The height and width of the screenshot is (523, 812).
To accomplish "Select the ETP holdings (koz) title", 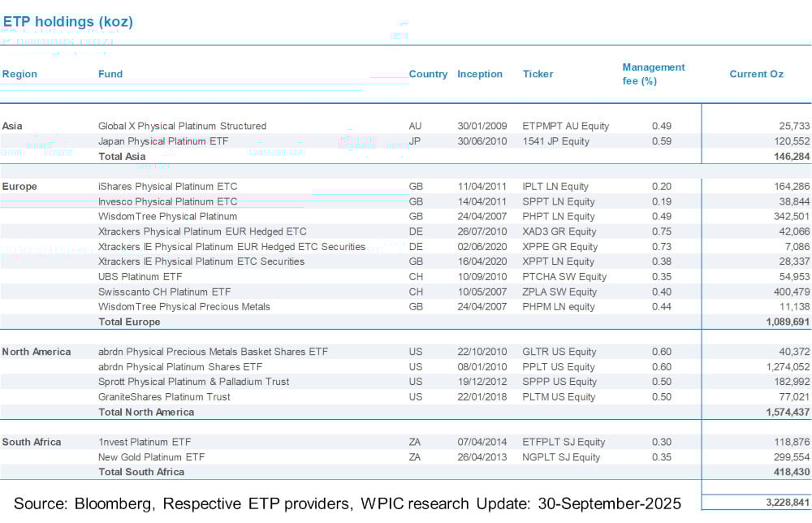I will click(68, 22).
